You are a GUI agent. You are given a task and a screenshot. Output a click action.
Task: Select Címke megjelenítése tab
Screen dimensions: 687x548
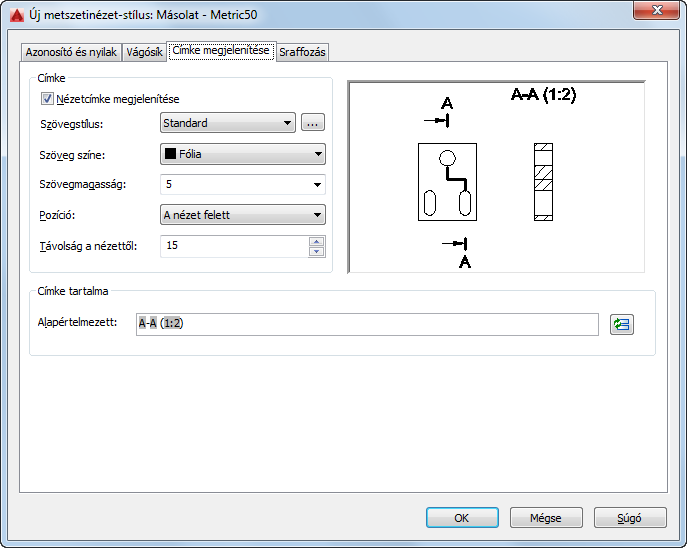pyautogui.click(x=221, y=51)
